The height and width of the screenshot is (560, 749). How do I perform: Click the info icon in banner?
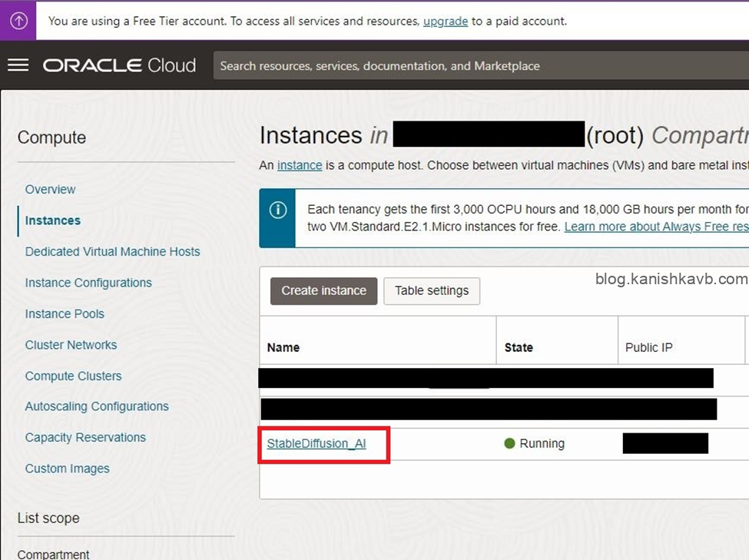278,210
